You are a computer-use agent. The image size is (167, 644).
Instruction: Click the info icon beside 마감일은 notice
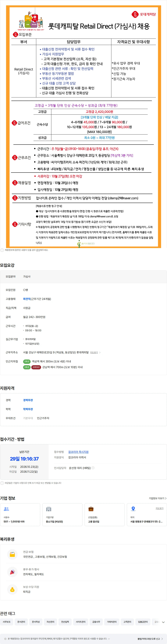click(x=2, y=483)
